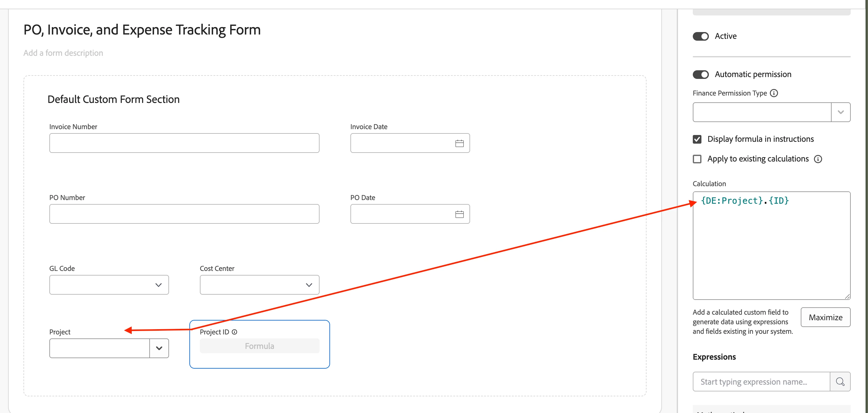The height and width of the screenshot is (413, 868).
Task: Open the PO Date calendar picker icon
Action: 459,214
